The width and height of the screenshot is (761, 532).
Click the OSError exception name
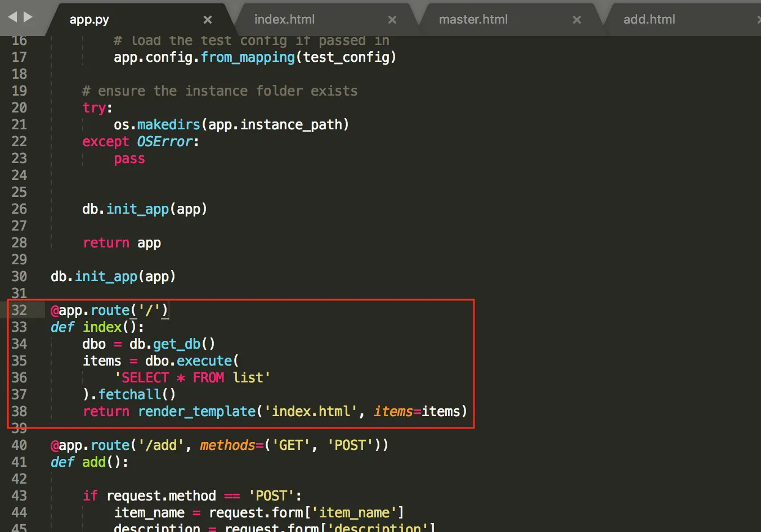pyautogui.click(x=165, y=142)
